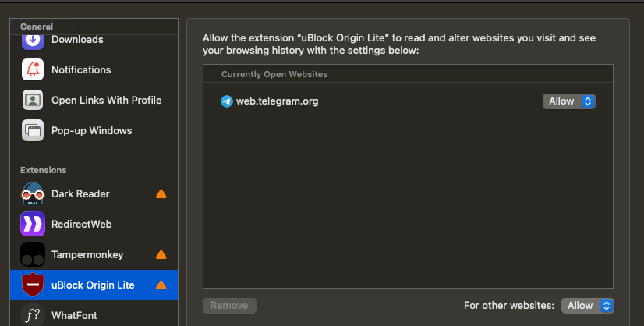
Task: Click the Downloads icon in sidebar
Action: click(x=33, y=41)
